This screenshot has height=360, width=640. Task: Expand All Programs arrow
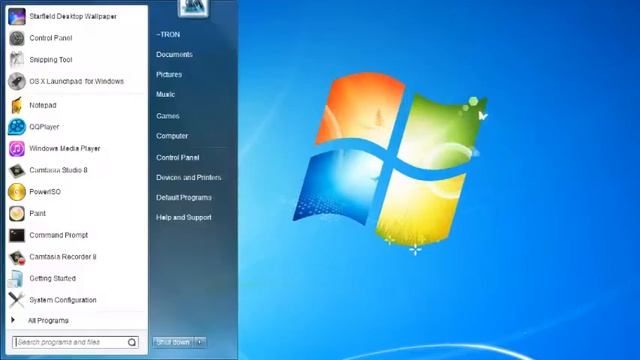coord(13,320)
